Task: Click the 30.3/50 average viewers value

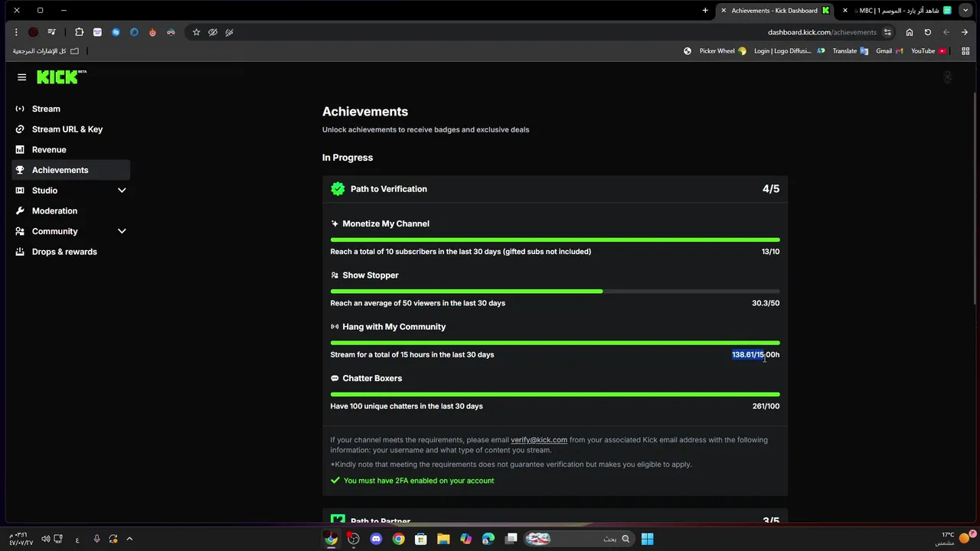Action: point(766,303)
